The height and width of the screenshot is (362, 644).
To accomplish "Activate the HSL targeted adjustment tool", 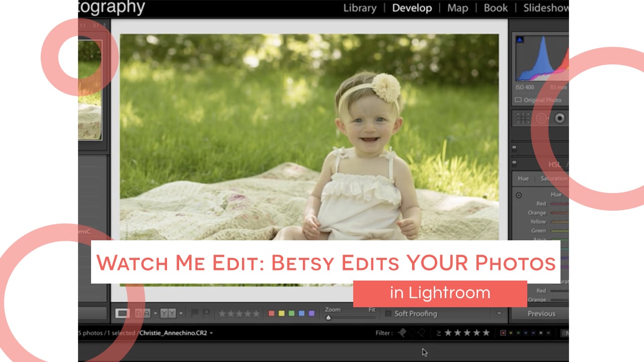I will click(519, 195).
